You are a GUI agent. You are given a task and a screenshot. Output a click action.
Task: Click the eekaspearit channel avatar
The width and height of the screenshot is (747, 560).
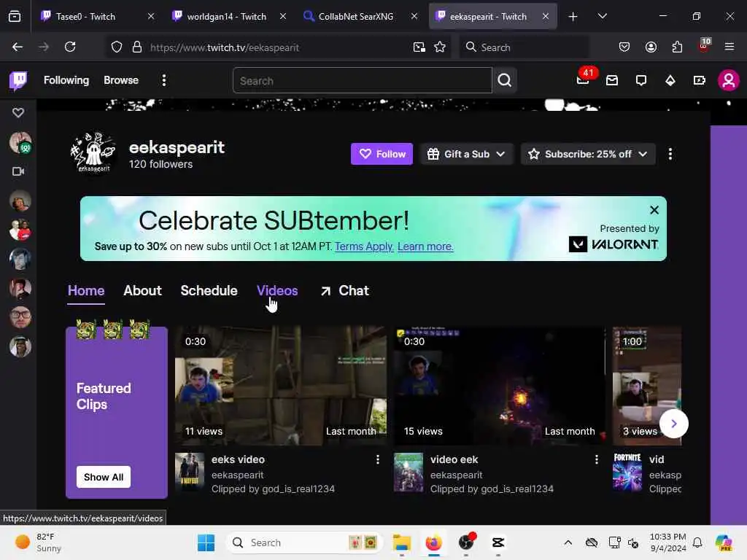click(93, 152)
